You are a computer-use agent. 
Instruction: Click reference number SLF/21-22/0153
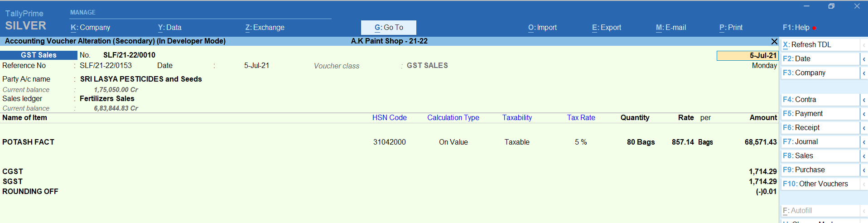[x=106, y=65]
